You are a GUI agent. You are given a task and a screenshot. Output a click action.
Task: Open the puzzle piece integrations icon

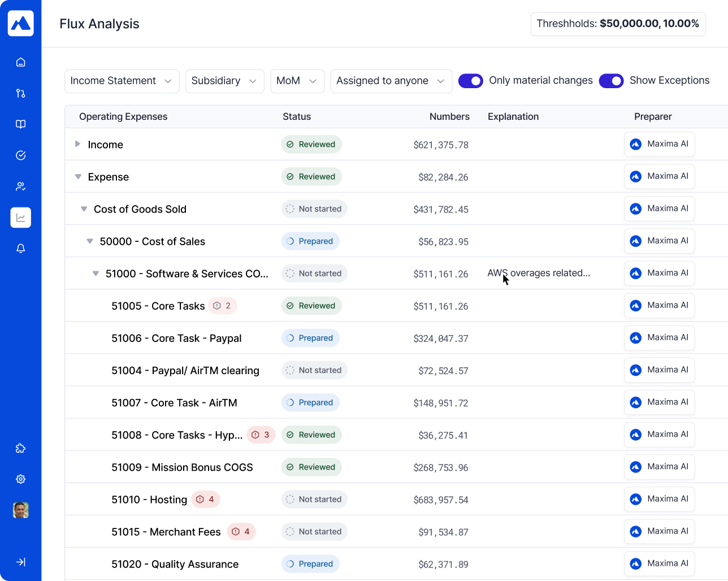[21, 448]
